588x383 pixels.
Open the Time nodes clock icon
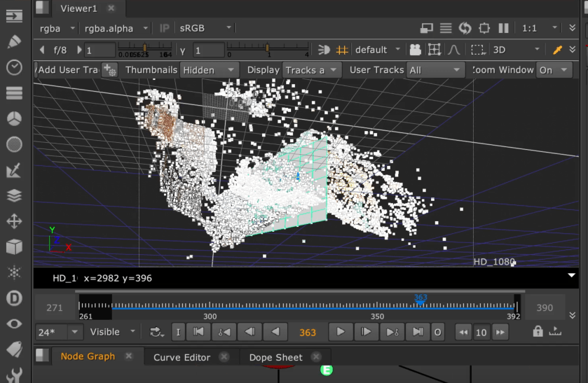[x=13, y=67]
